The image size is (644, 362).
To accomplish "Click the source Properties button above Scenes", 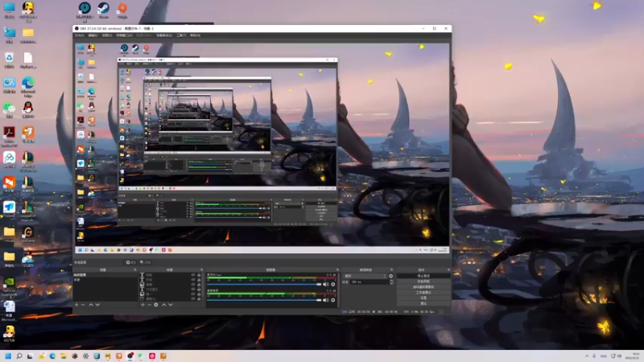I will click(x=131, y=262).
